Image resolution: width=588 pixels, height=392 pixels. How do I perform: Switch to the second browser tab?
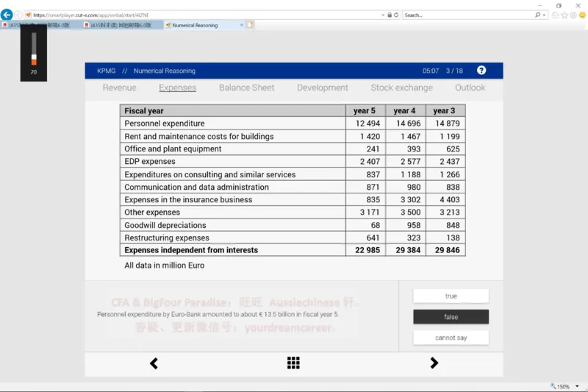pyautogui.click(x=122, y=25)
